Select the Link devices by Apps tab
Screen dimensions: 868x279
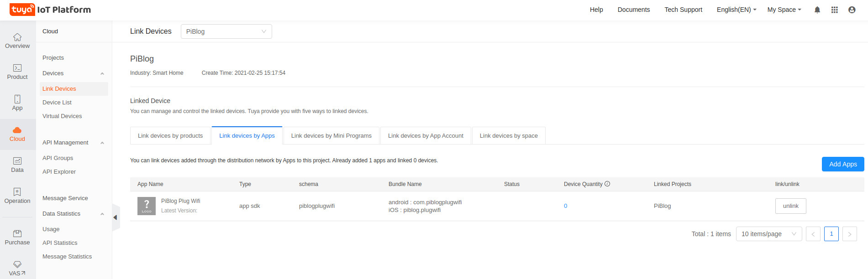pyautogui.click(x=247, y=136)
